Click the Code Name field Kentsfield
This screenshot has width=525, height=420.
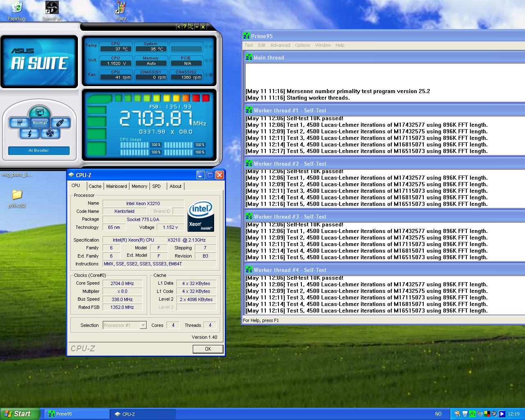pyautogui.click(x=124, y=211)
